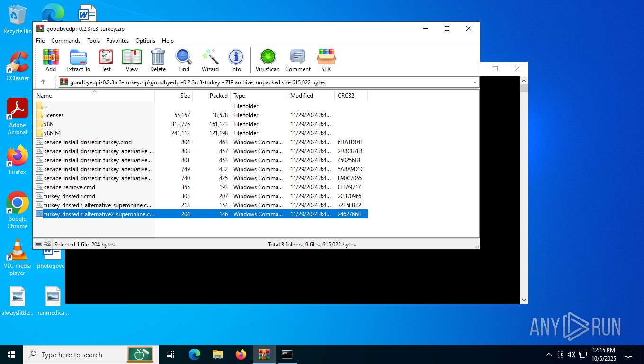Run the Test archive tool

(106, 60)
